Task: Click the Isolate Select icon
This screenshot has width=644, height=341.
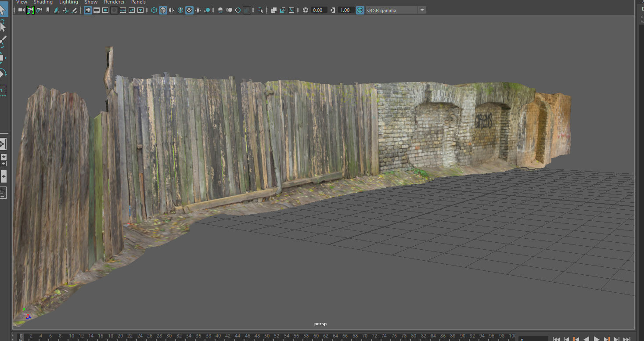Action: coord(260,10)
